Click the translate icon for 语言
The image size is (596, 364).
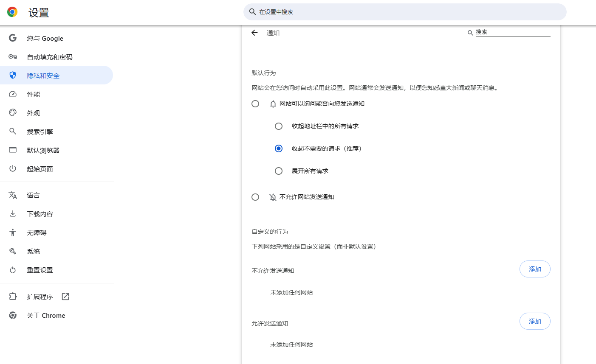[13, 195]
